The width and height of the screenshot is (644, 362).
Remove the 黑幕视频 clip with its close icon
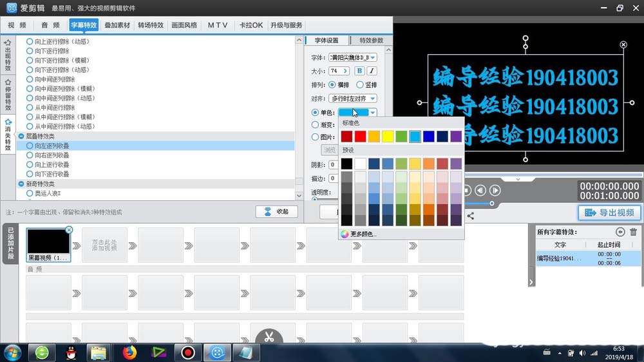pyautogui.click(x=69, y=230)
